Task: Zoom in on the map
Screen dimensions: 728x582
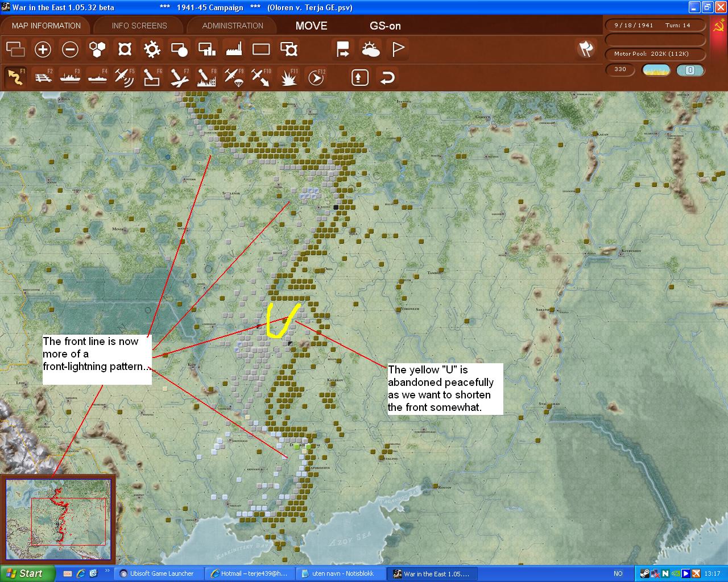Action: tap(43, 49)
